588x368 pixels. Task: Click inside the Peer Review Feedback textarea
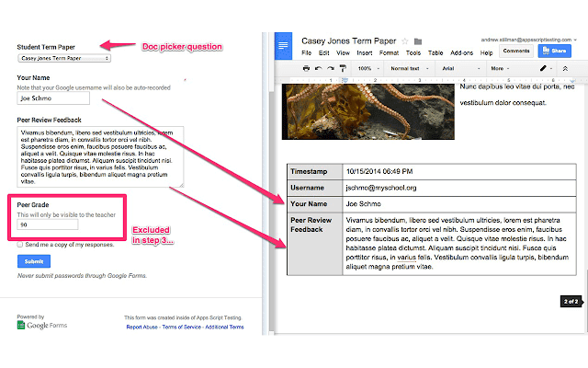[100, 157]
